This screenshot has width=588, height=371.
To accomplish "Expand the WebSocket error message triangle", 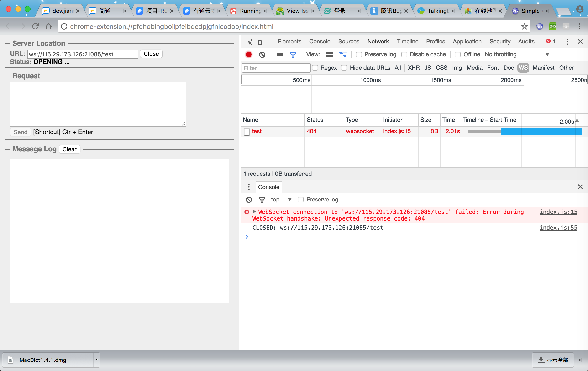I will click(254, 212).
